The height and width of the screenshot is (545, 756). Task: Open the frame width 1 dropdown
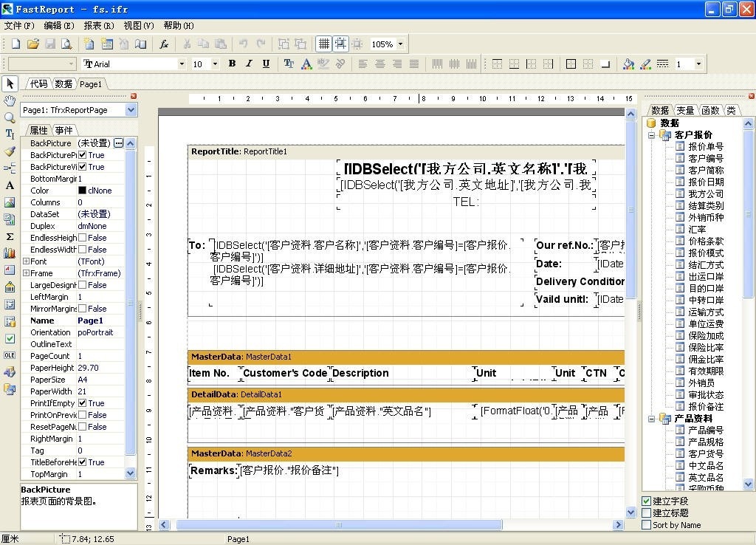click(x=698, y=64)
